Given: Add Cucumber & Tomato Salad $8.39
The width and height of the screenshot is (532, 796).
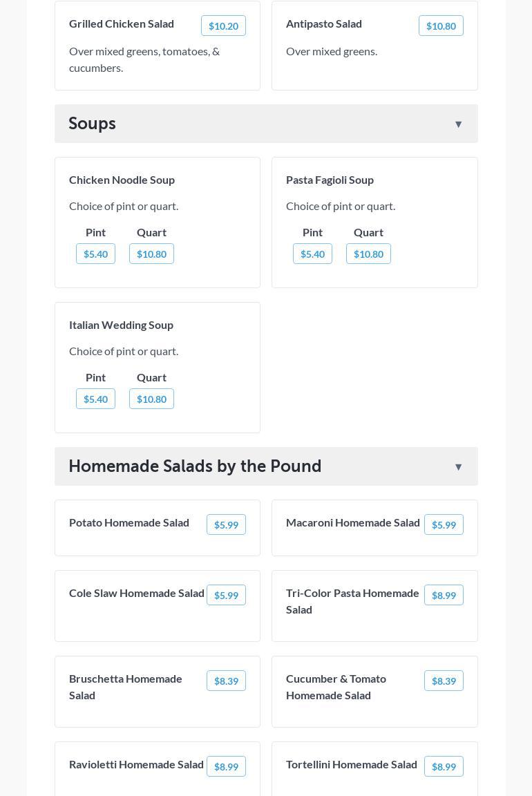Looking at the screenshot, I should tap(444, 681).
